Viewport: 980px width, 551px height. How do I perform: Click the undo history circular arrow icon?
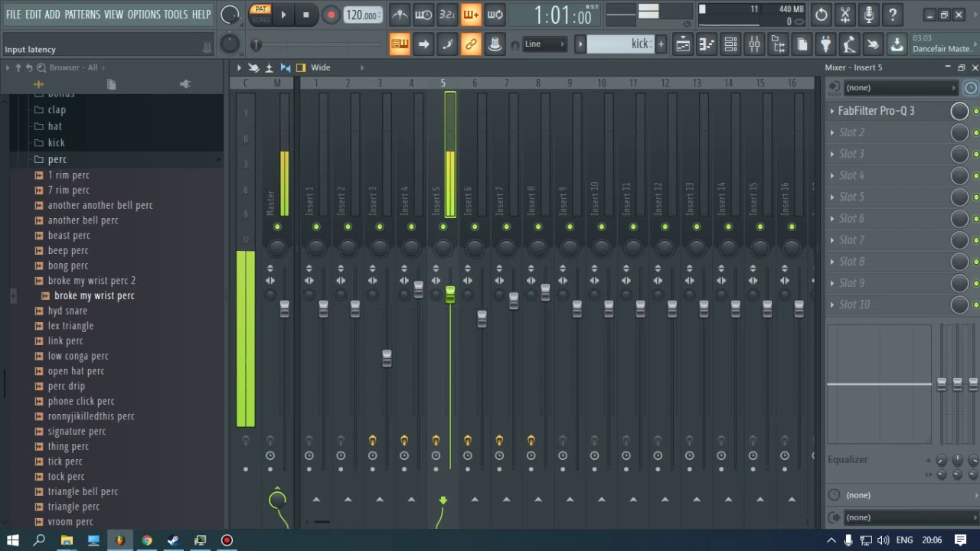click(822, 15)
